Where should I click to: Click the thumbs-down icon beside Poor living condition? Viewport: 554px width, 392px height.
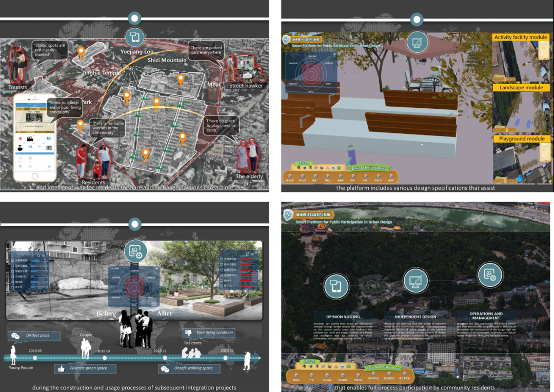point(188,332)
